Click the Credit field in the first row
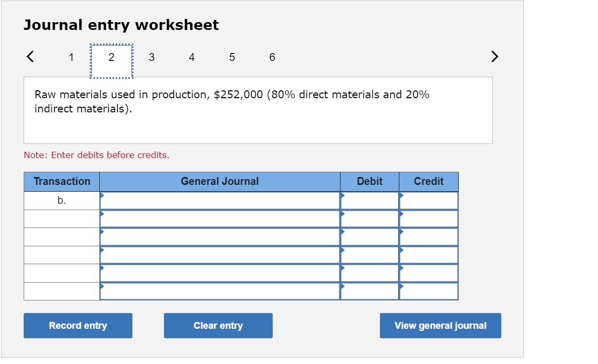The image size is (598, 364). click(x=429, y=200)
